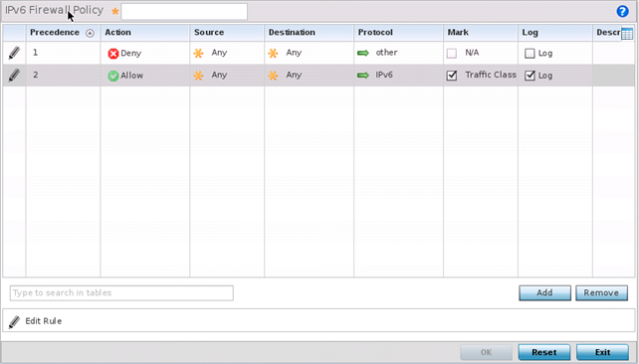The image size is (639, 364).
Task: Disable Log checkbox for rule 2
Action: point(530,76)
